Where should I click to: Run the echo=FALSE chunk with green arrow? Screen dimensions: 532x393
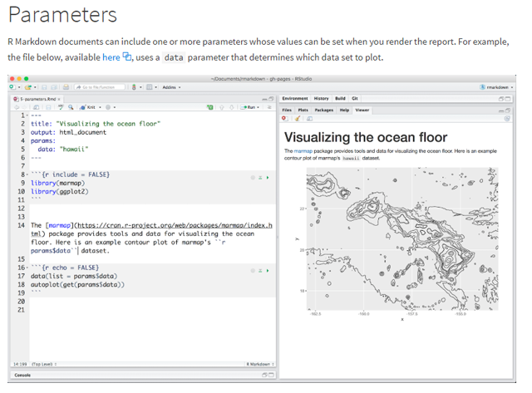click(268, 271)
